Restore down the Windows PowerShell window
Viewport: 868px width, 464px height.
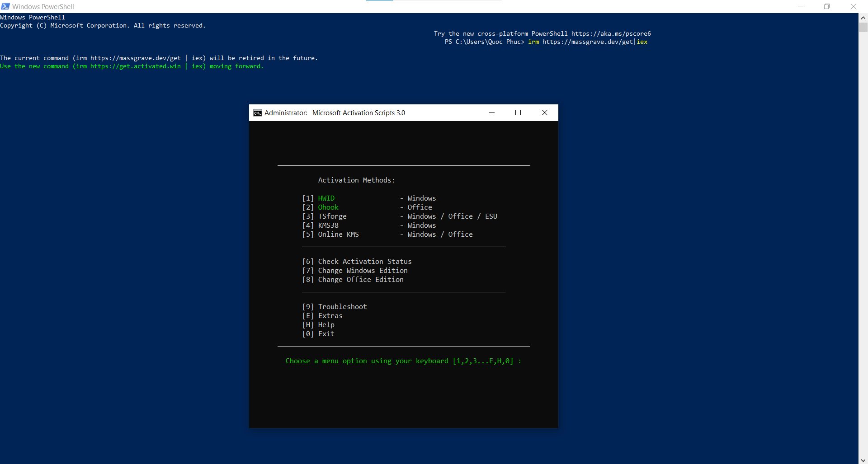pos(827,6)
